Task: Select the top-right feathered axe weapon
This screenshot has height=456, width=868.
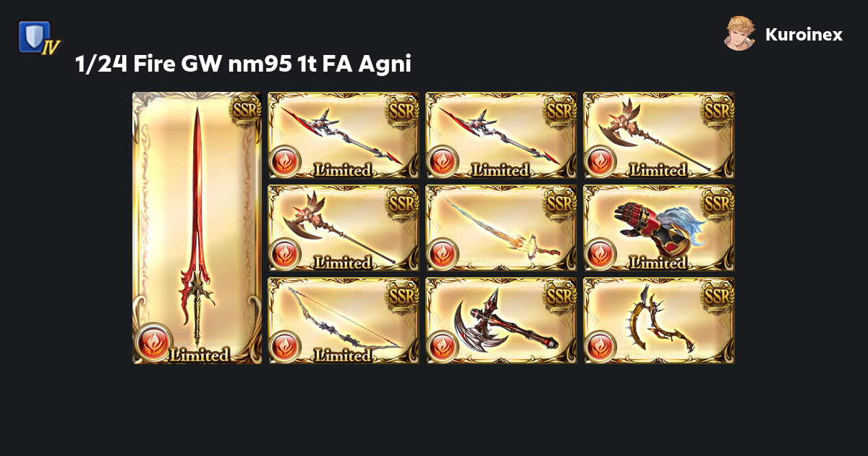Action: pyautogui.click(x=659, y=135)
